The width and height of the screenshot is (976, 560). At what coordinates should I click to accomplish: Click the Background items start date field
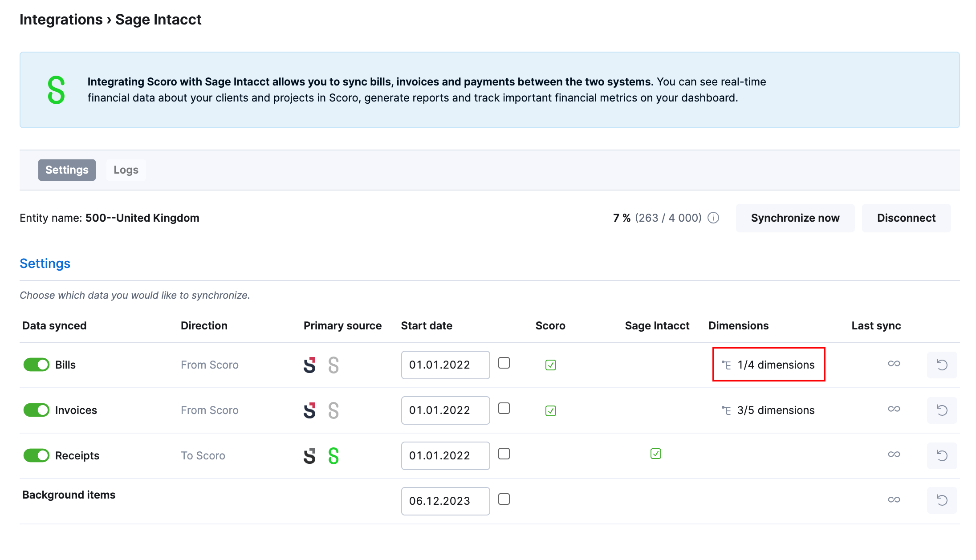(445, 500)
